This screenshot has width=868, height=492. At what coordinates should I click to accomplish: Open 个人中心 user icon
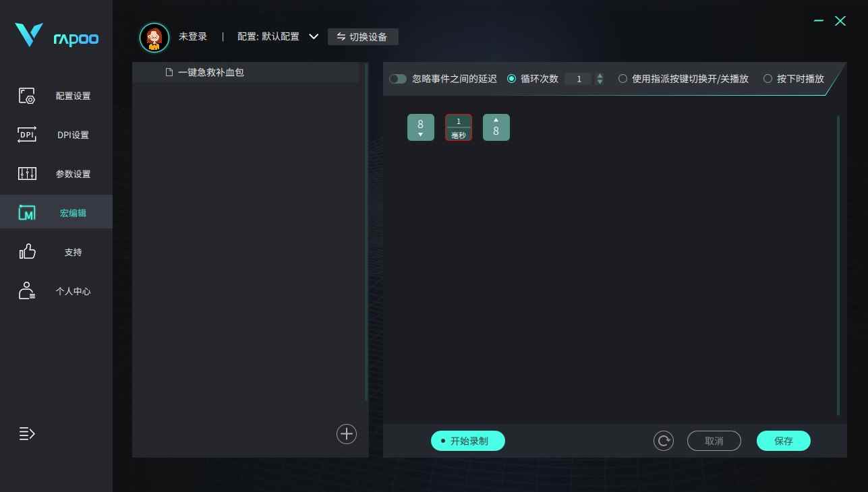[x=27, y=291]
